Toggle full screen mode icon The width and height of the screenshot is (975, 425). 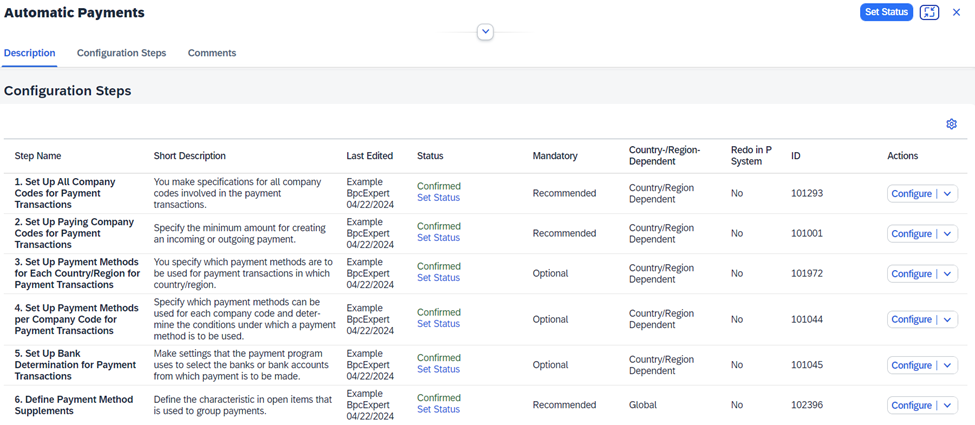click(929, 12)
